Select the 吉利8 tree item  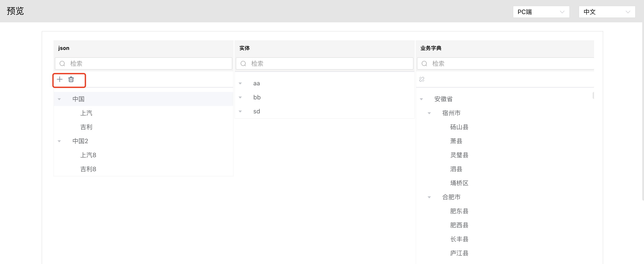pyautogui.click(x=88, y=169)
